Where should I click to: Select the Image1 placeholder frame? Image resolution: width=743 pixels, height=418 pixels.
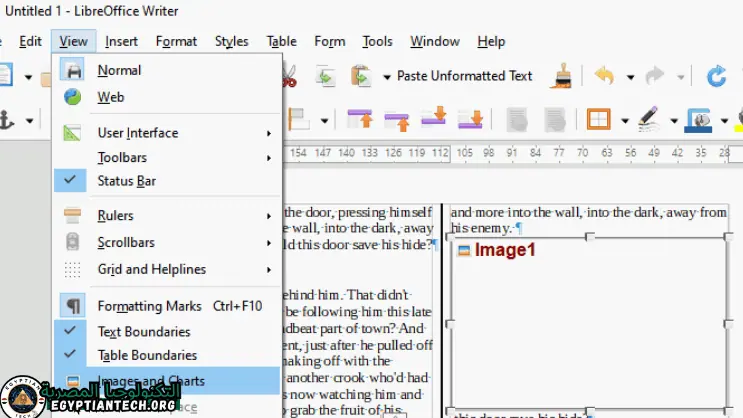coord(589,324)
